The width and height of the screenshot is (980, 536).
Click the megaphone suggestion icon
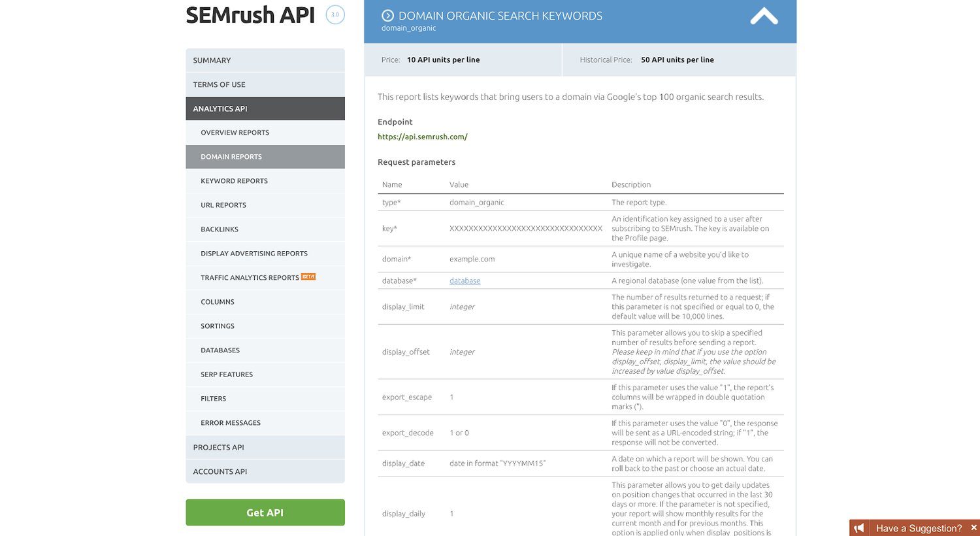pyautogui.click(x=860, y=528)
